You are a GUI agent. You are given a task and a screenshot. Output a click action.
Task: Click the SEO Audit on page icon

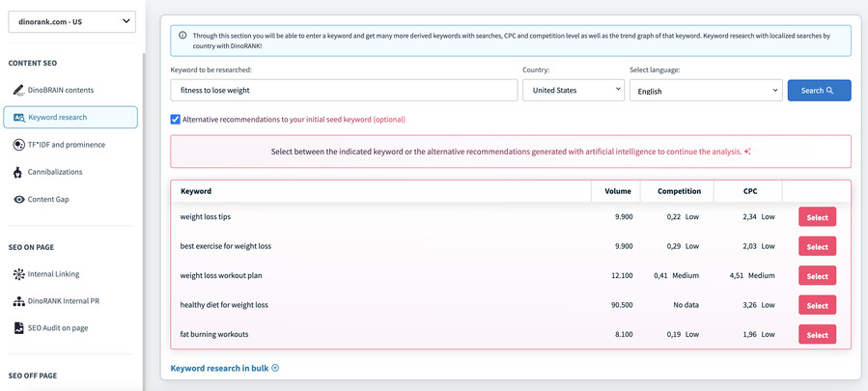coord(18,328)
